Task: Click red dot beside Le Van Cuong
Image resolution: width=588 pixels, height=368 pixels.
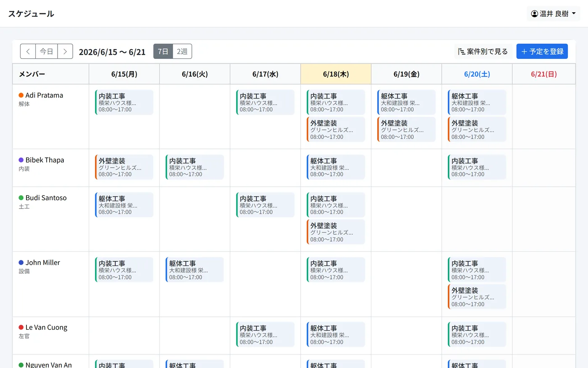Action: 21,327
